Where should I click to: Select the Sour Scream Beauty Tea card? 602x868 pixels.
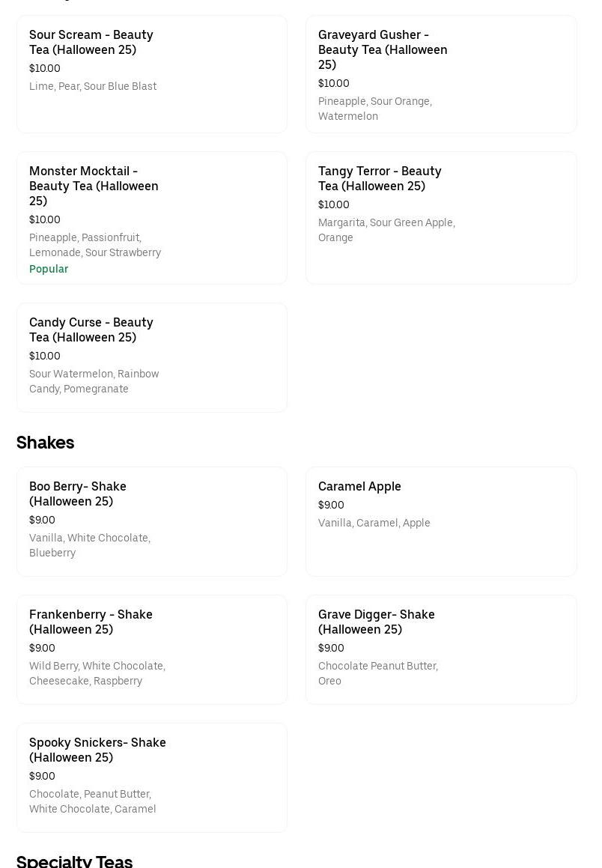[151, 74]
